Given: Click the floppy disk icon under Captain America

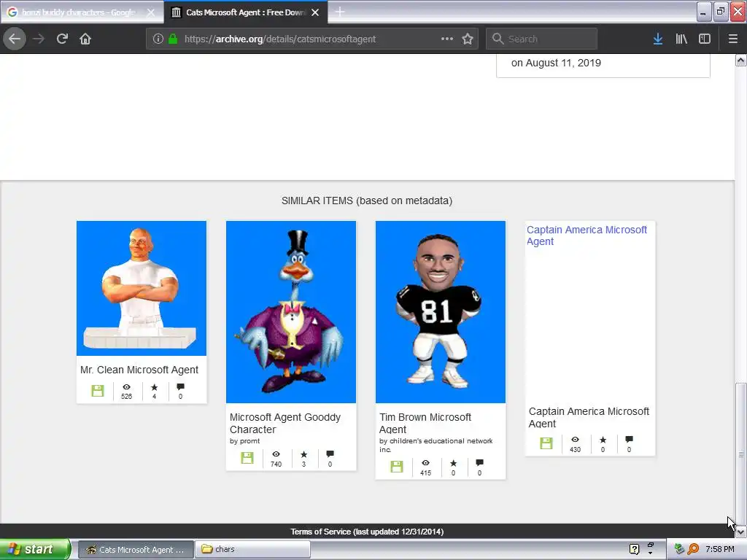Looking at the screenshot, I should pos(546,443).
